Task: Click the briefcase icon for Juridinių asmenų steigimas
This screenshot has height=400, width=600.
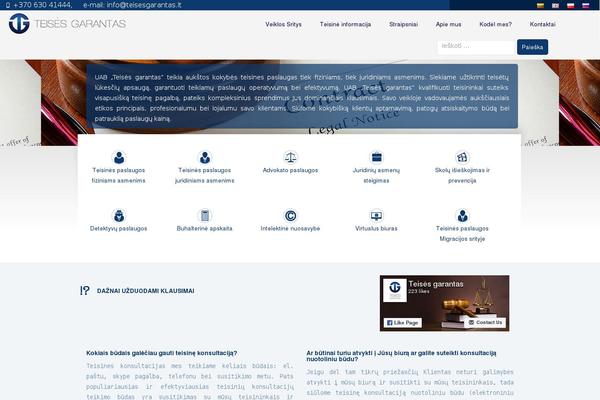Action: (x=377, y=157)
